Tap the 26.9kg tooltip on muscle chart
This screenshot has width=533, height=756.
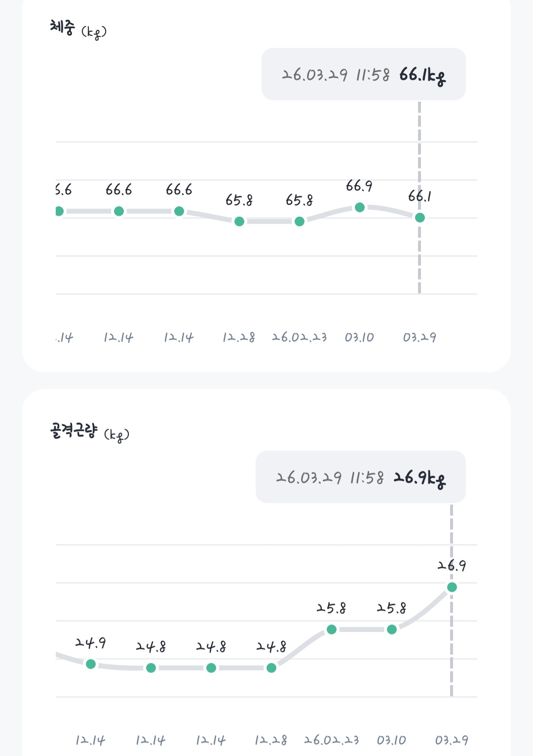[x=361, y=477]
